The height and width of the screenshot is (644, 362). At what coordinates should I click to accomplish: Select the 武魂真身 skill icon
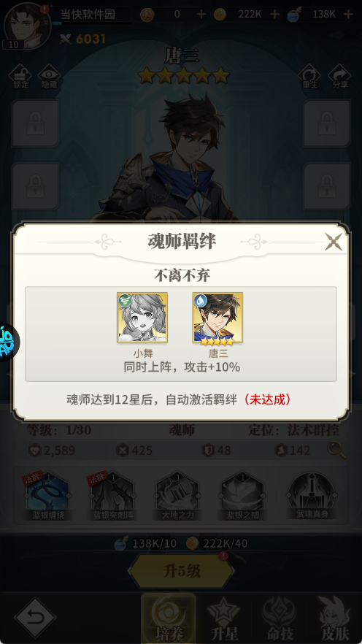click(312, 497)
